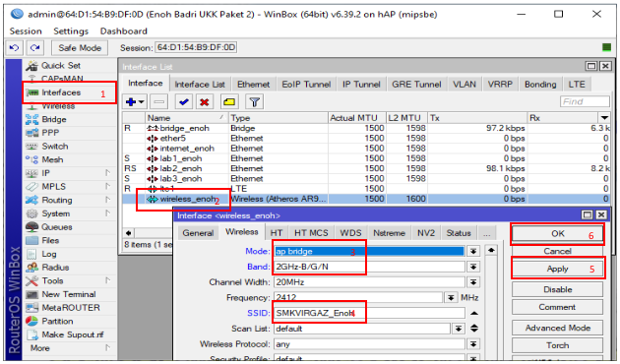Expand the Routing submenu arrow

108,200
